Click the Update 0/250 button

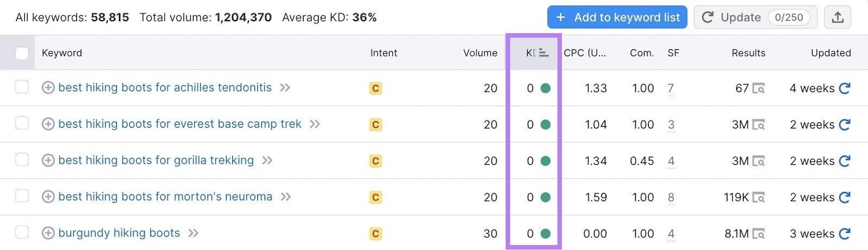(756, 17)
